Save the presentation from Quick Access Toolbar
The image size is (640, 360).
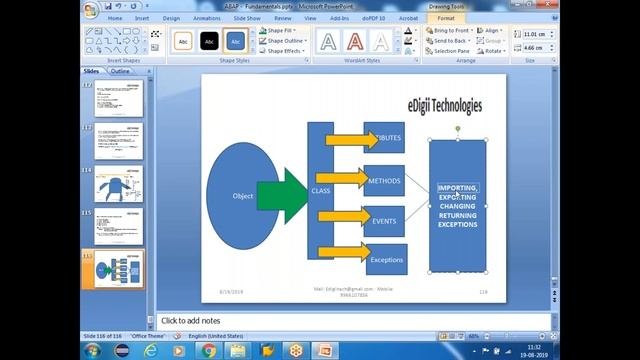[x=108, y=6]
